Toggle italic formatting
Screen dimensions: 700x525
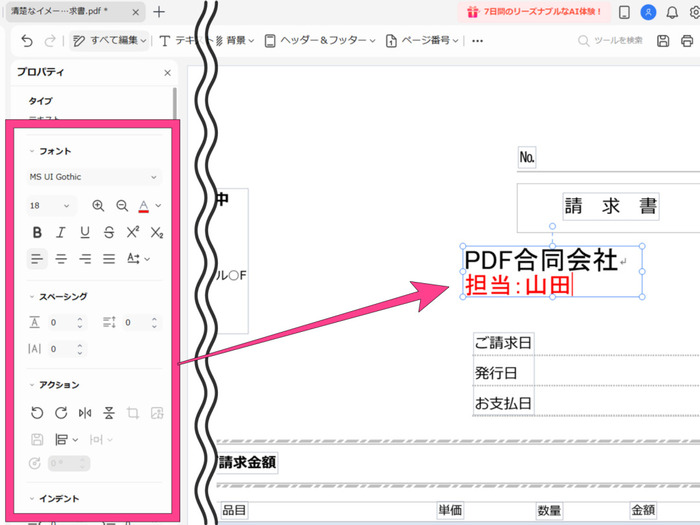point(61,232)
